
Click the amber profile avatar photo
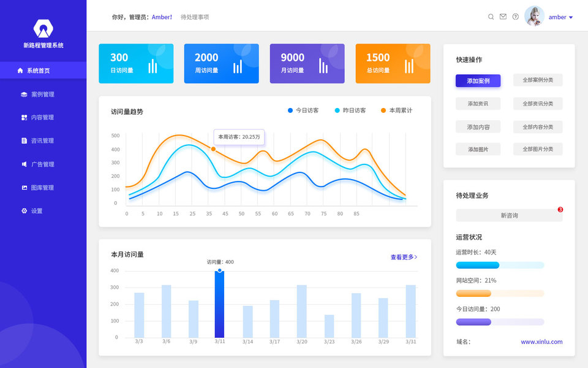pyautogui.click(x=534, y=16)
